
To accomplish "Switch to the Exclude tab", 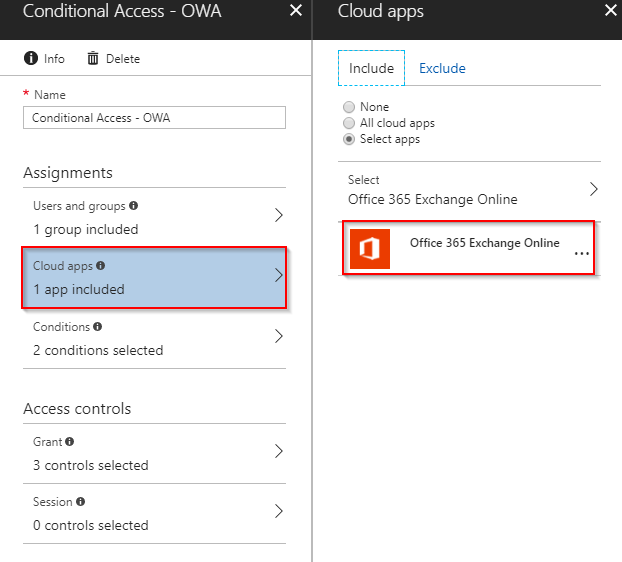I will pos(442,68).
